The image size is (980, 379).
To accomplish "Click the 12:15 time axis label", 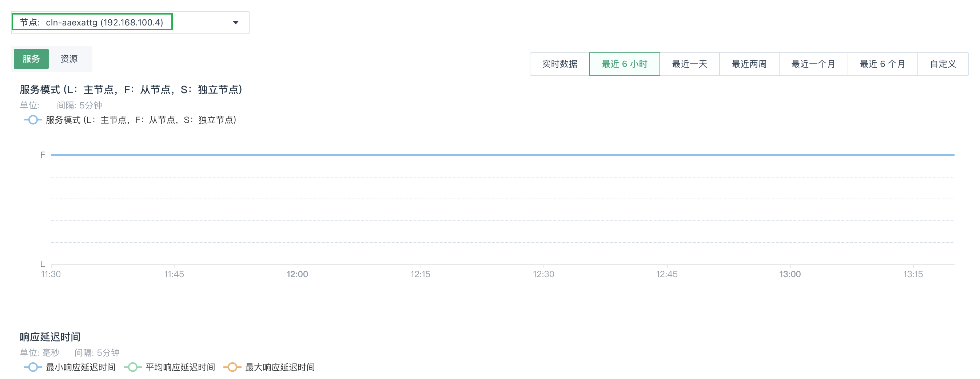I will point(421,274).
